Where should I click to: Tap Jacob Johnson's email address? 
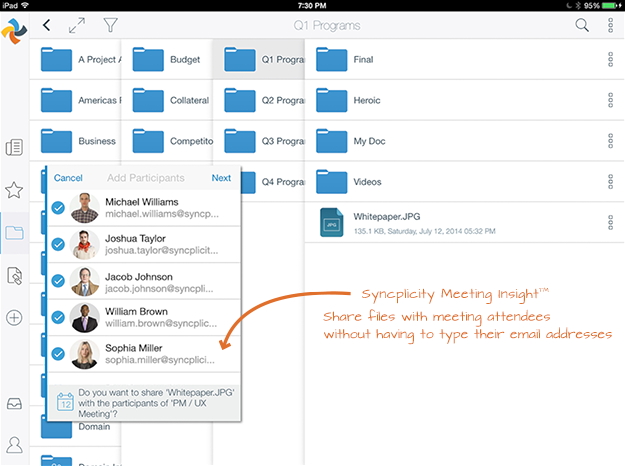(159, 289)
